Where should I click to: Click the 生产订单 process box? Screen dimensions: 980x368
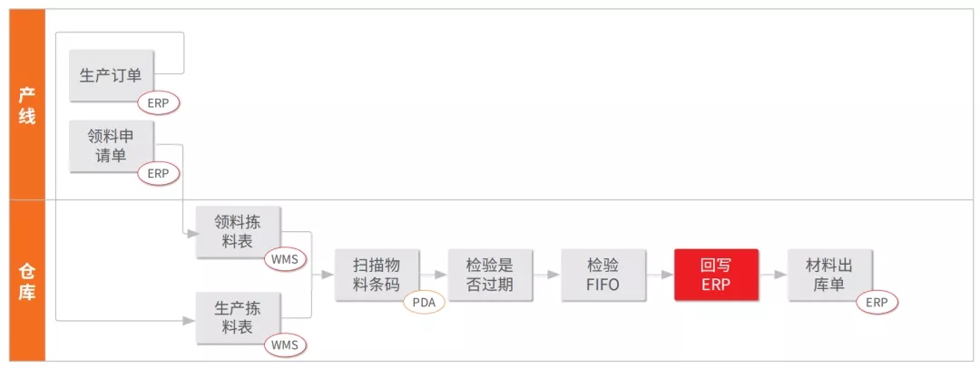tap(111, 74)
